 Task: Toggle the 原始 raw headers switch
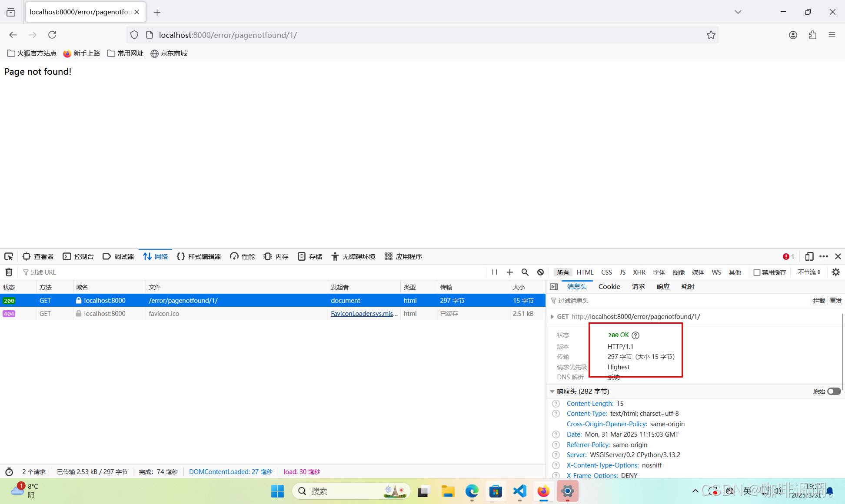pyautogui.click(x=834, y=391)
